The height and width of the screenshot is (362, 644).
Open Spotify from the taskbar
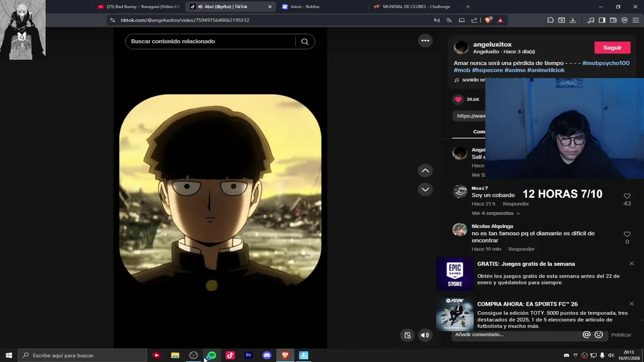coord(211,355)
